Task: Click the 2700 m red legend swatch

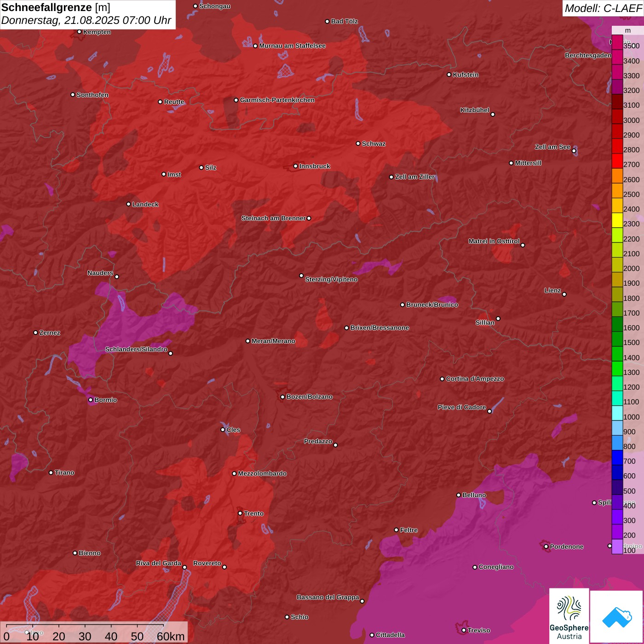Action: point(617,161)
